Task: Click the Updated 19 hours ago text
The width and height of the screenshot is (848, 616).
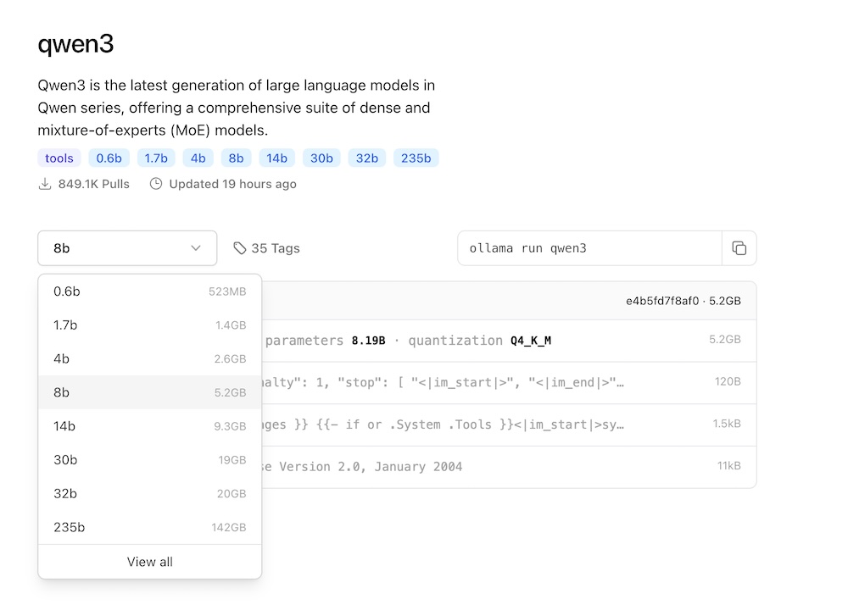Action: (232, 184)
